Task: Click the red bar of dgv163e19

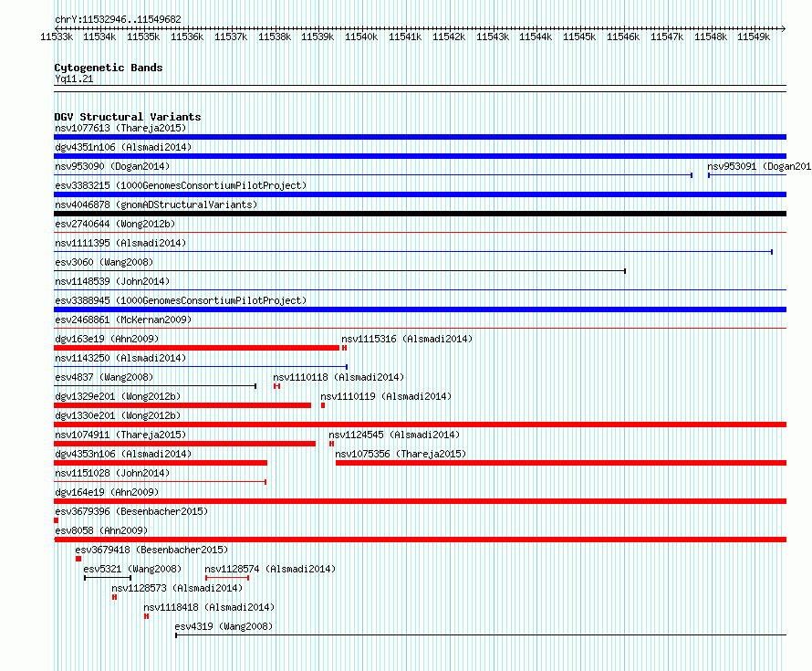Action: click(197, 348)
